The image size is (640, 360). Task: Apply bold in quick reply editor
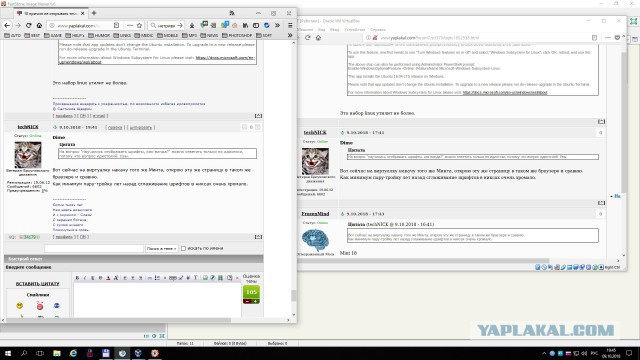tap(77, 278)
